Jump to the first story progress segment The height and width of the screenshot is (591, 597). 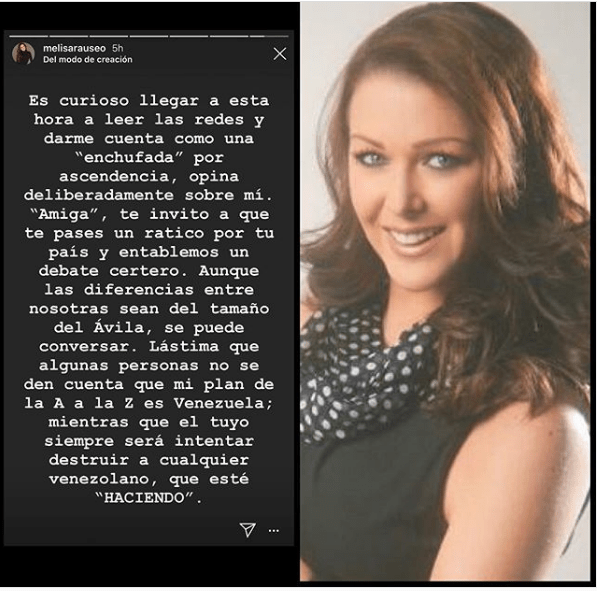[x=29, y=37]
